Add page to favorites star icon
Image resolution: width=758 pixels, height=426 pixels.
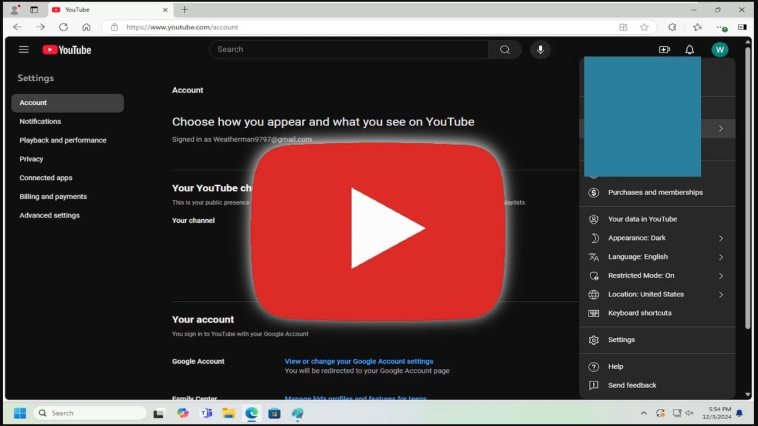click(644, 27)
